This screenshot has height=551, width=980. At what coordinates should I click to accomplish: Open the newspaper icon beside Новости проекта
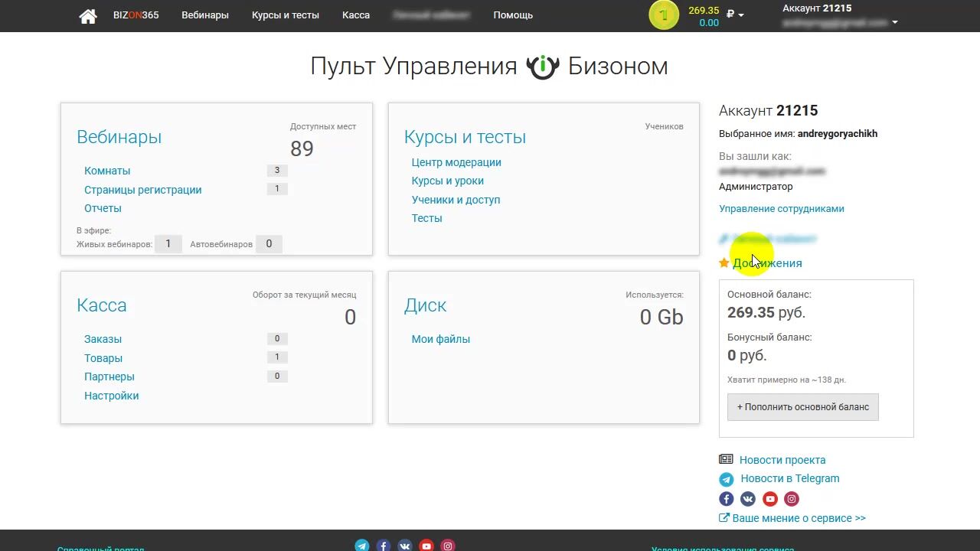coord(726,459)
